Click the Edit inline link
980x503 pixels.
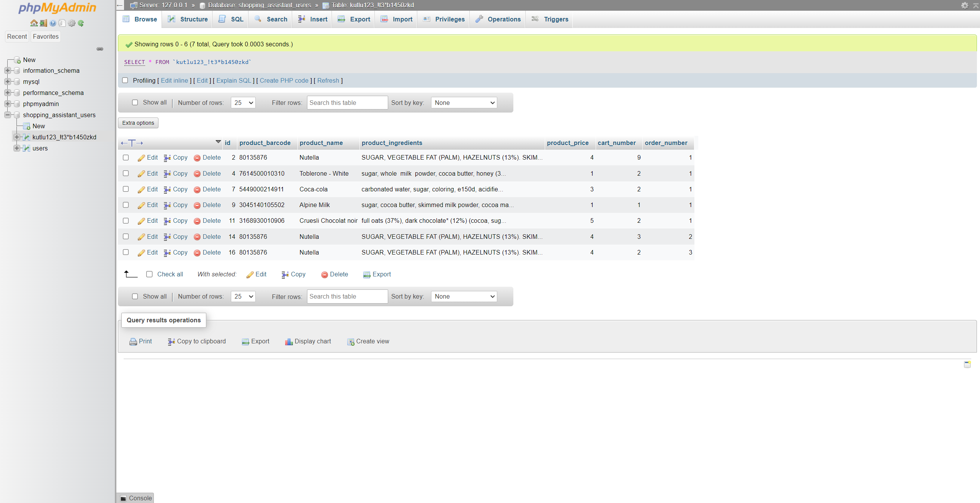(x=175, y=80)
